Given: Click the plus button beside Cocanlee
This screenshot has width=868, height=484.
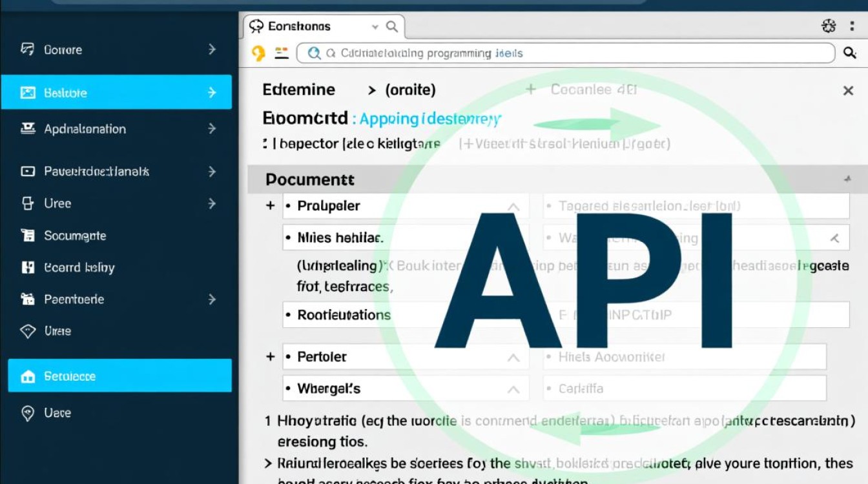Looking at the screenshot, I should (531, 90).
